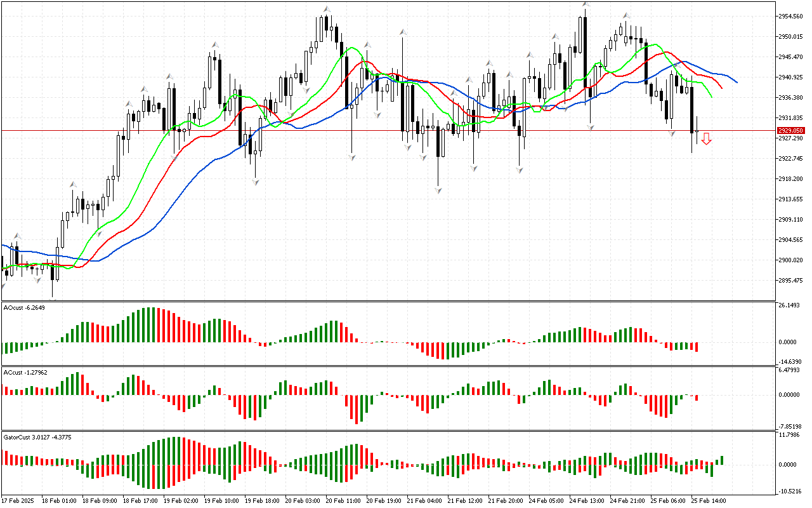The image size is (812, 508).
Task: Click the 18 Feb 01:00 time label
Action: click(x=59, y=501)
